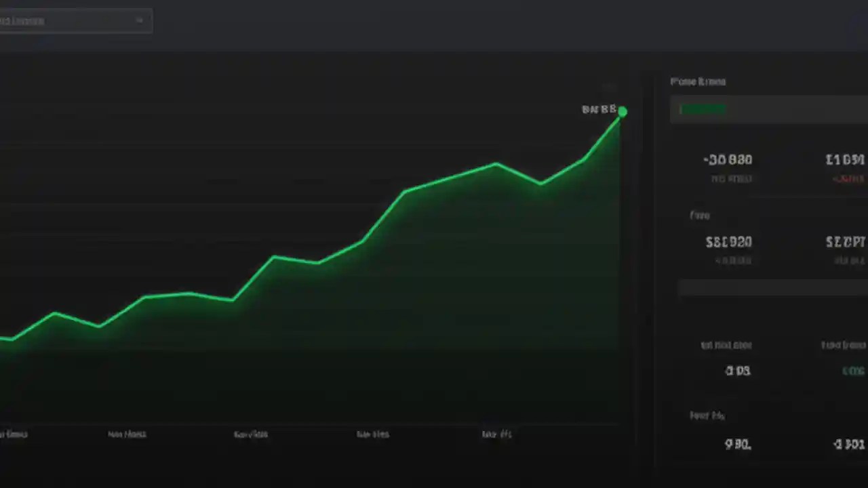The image size is (868, 488).
Task: Select the middle date label under the chart
Action: [251, 434]
